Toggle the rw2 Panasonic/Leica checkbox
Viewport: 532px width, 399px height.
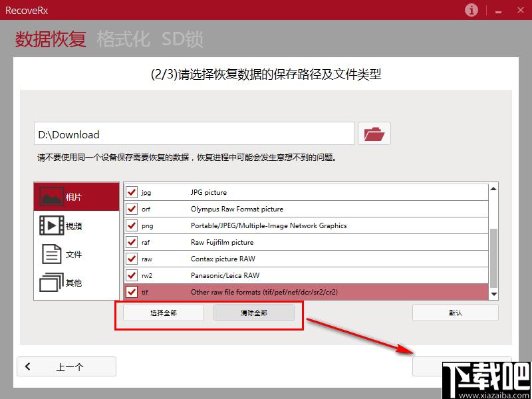point(131,275)
